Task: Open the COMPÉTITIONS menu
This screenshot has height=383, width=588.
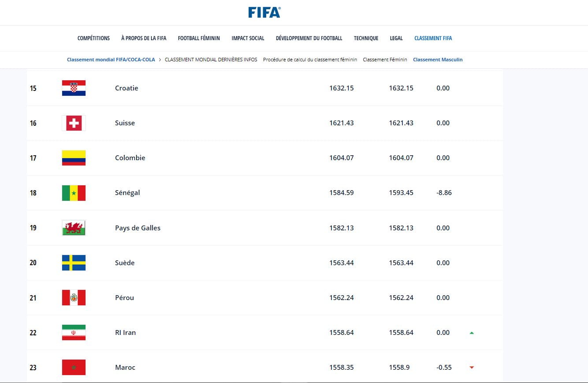Action: [x=93, y=38]
